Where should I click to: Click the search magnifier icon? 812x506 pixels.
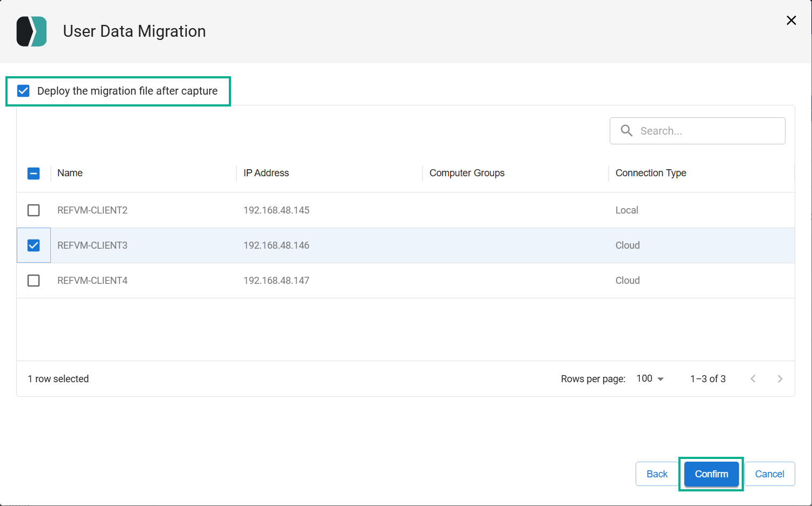pos(626,131)
